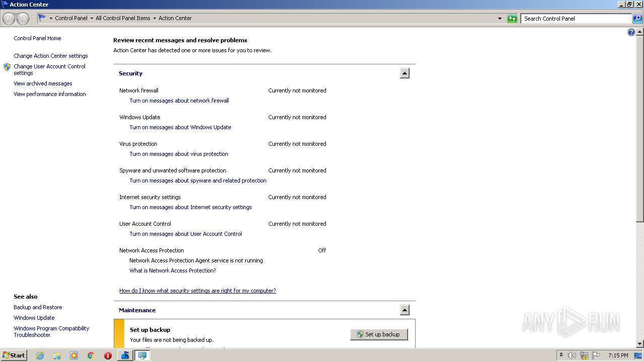Viewport: 644px width, 362px height.
Task: Launch Windows Media Player from taskbar
Action: pos(74,355)
